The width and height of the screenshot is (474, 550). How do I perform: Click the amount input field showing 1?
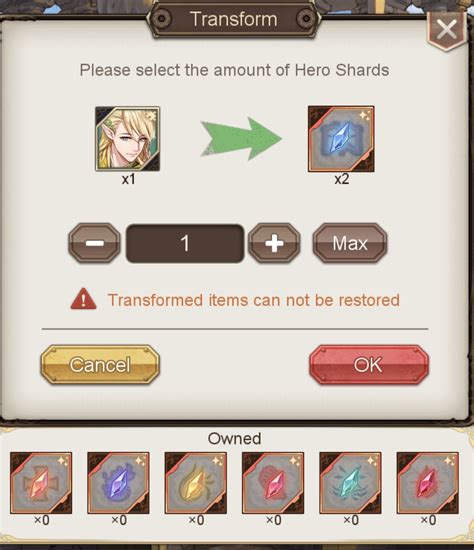pos(185,243)
